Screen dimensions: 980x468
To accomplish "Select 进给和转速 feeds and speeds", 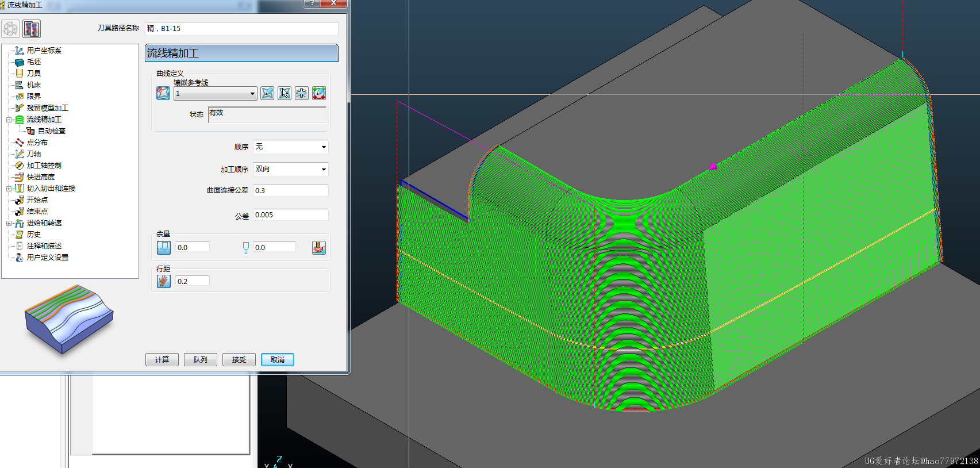I will click(44, 223).
